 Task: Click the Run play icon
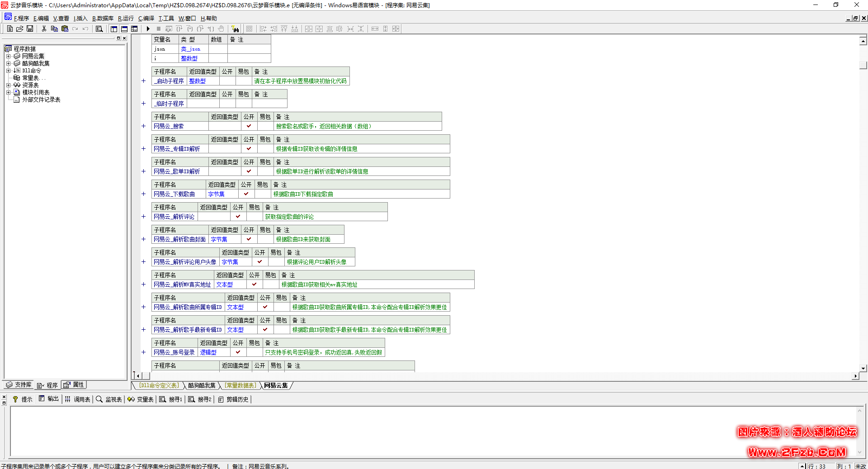(148, 28)
